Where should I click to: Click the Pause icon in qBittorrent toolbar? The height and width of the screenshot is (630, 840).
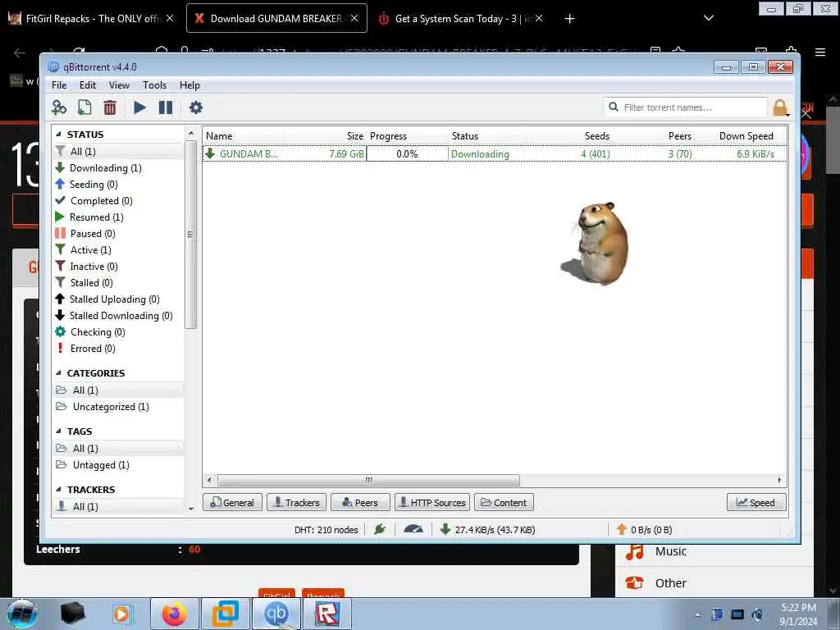166,107
